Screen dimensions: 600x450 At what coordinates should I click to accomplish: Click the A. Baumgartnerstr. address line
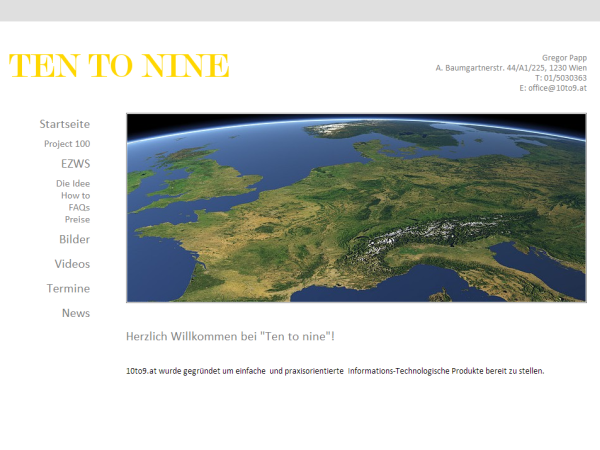click(x=511, y=68)
